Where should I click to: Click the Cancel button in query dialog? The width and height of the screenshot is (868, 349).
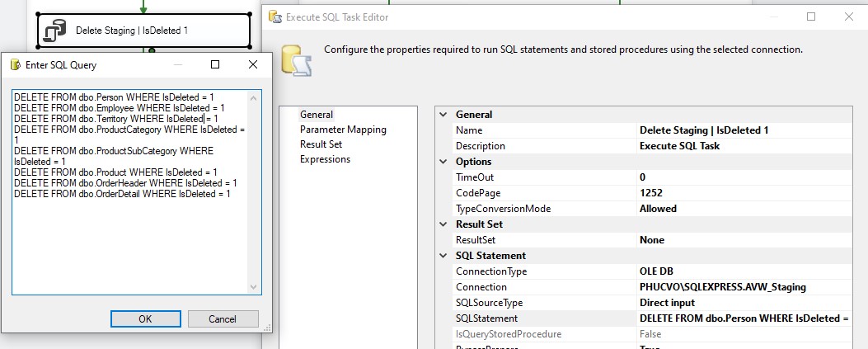(x=223, y=319)
